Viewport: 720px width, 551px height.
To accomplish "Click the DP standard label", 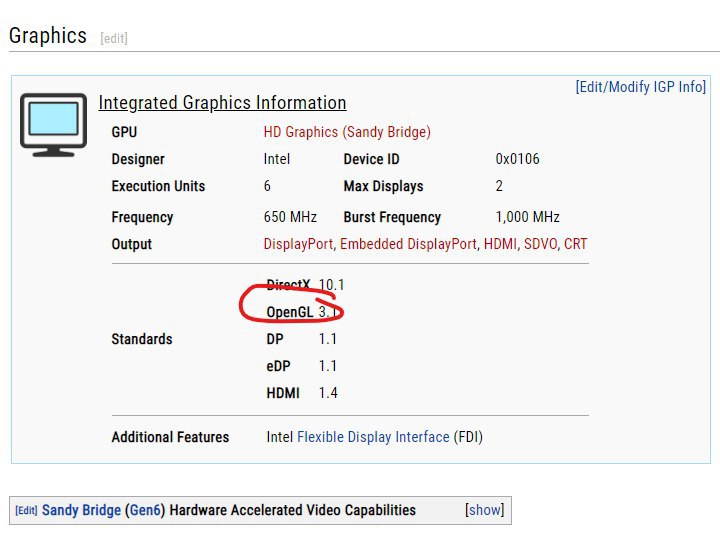I will (275, 339).
